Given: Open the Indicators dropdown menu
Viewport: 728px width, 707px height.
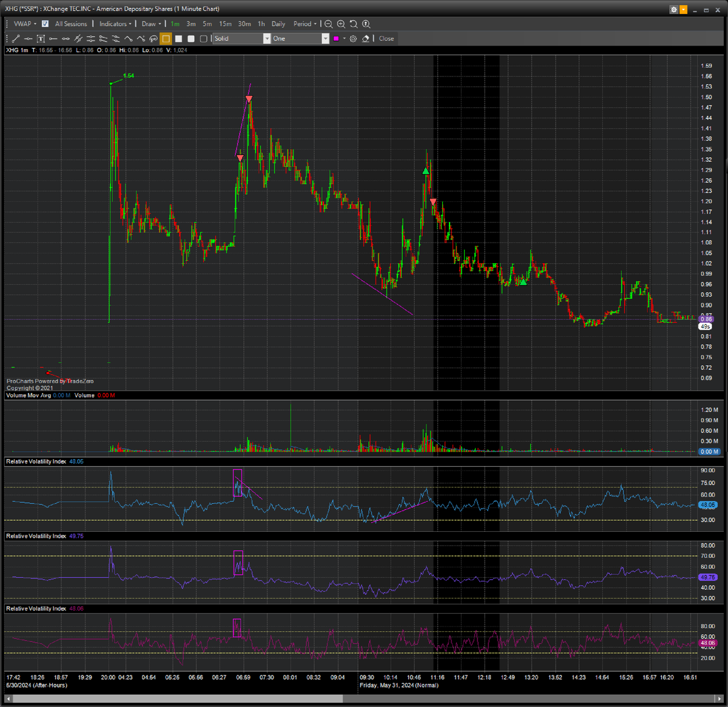Looking at the screenshot, I should (x=115, y=24).
